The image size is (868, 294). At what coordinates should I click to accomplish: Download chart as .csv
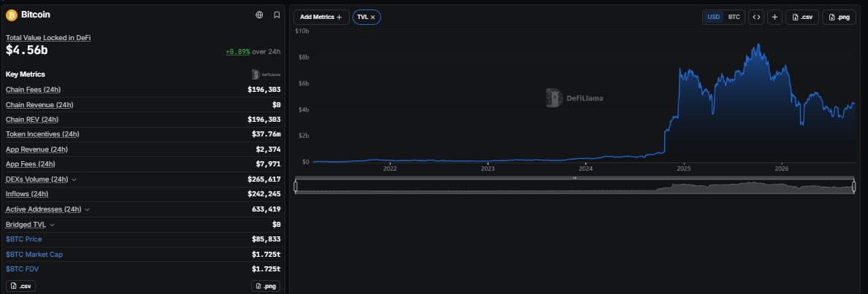pyautogui.click(x=802, y=18)
